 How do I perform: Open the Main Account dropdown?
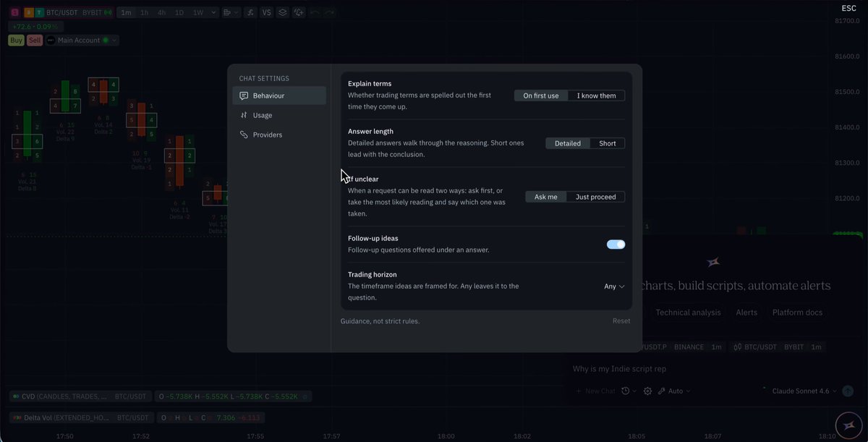click(82, 41)
